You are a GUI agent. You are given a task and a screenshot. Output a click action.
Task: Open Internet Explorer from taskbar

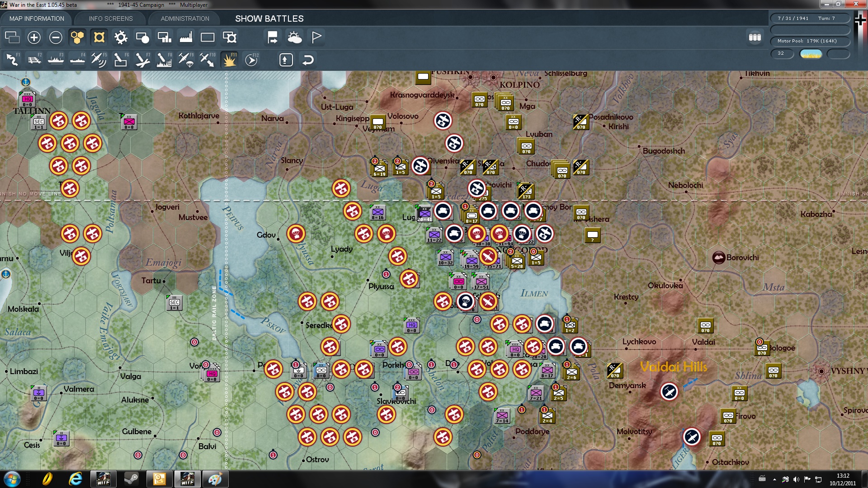coord(75,479)
